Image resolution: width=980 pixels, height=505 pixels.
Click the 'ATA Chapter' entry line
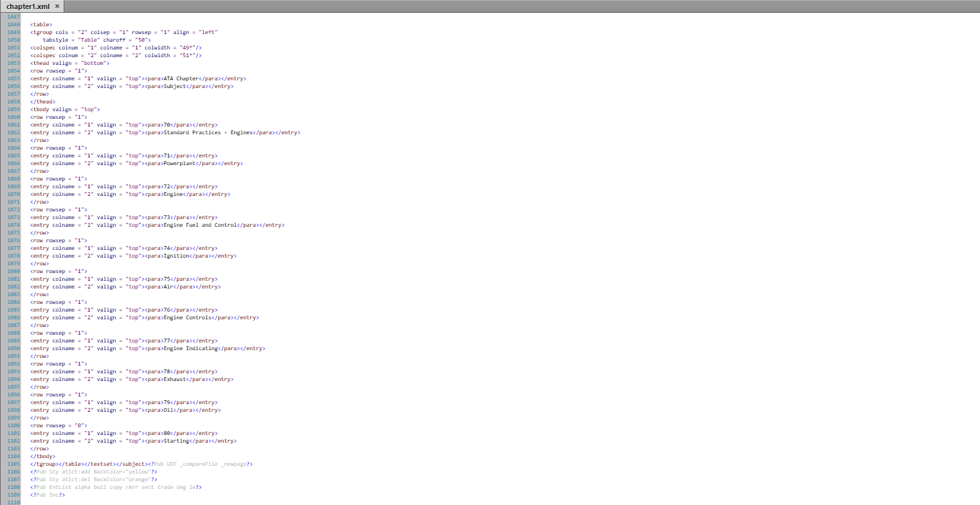(138, 78)
